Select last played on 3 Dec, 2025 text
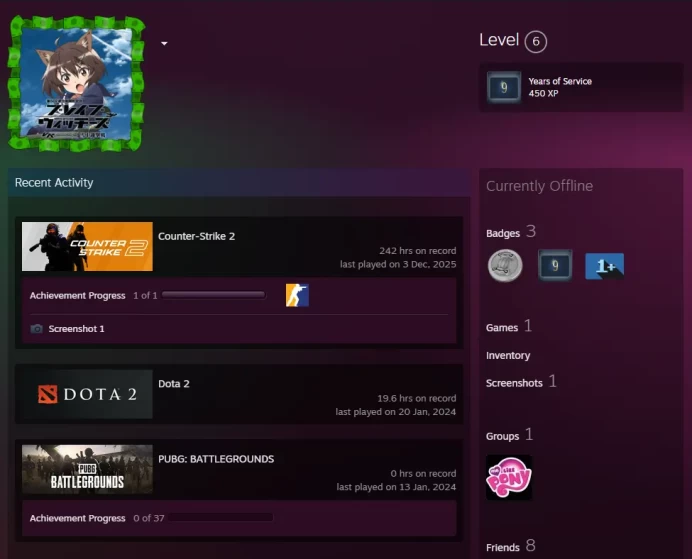Screen dimensions: 692x559 398,264
